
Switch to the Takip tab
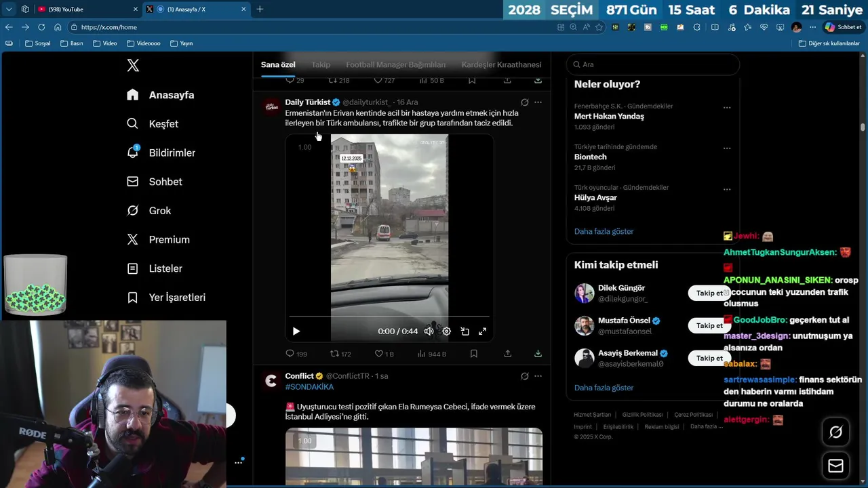[x=321, y=64]
